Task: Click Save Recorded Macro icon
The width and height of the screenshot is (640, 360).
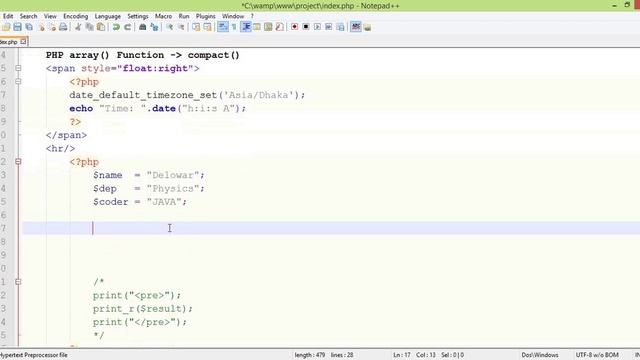Action: 340,27
